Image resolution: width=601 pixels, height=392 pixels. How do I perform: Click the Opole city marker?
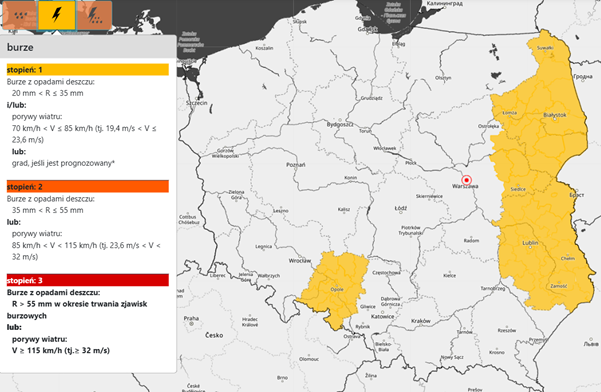[337, 294]
